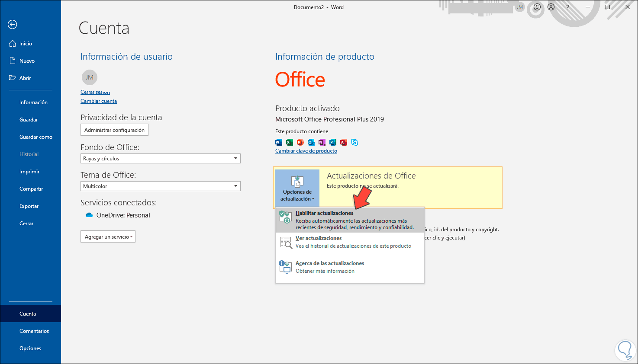
Task: Click the "Información de usuario" heading
Action: pos(126,57)
